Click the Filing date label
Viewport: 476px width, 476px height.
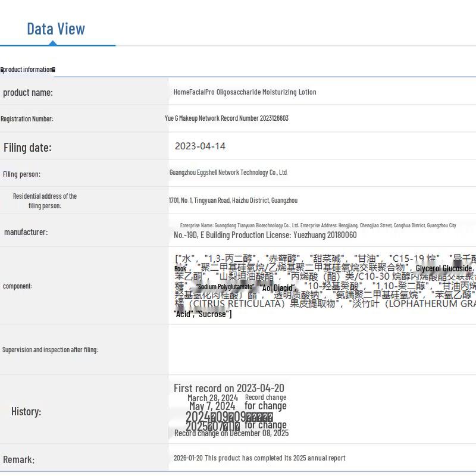click(x=27, y=148)
